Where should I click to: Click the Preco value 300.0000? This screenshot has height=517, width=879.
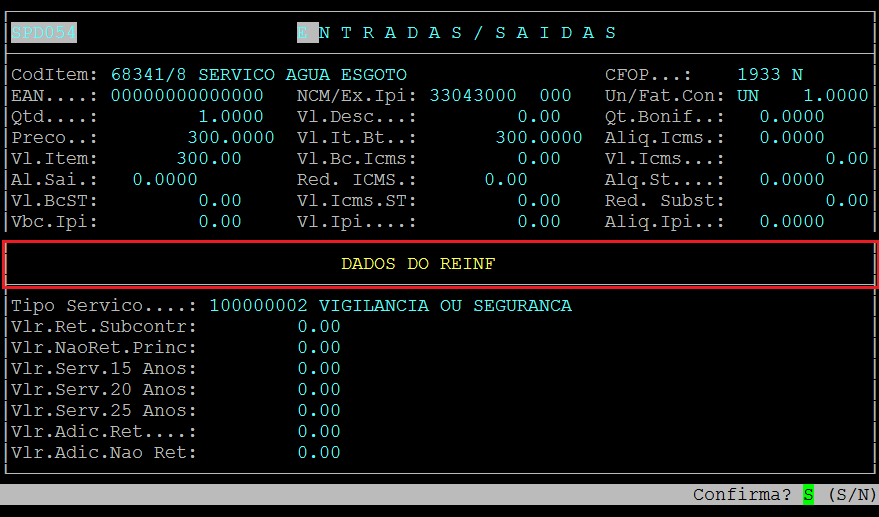tap(231, 138)
